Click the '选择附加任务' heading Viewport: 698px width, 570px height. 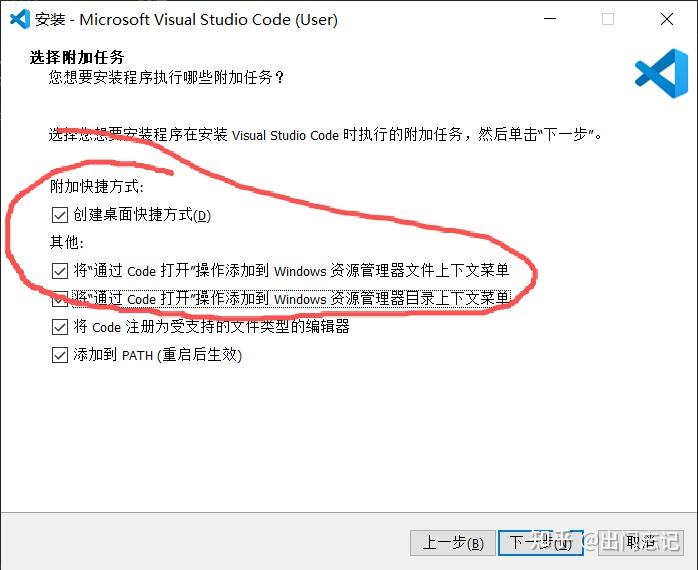click(77, 57)
